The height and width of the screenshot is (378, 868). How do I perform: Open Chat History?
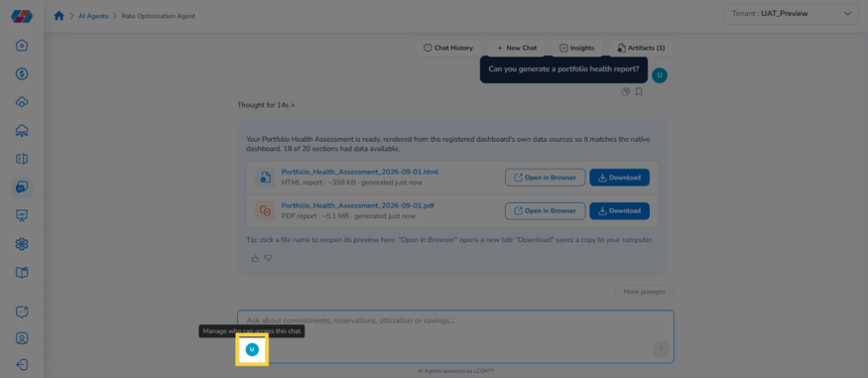(448, 49)
